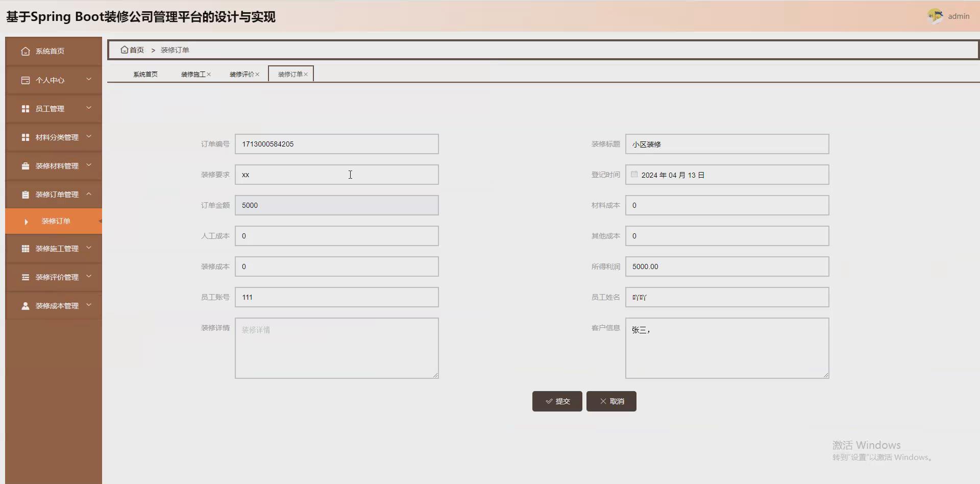Click the 员工账号 input field
The width and height of the screenshot is (980, 484).
tap(337, 297)
